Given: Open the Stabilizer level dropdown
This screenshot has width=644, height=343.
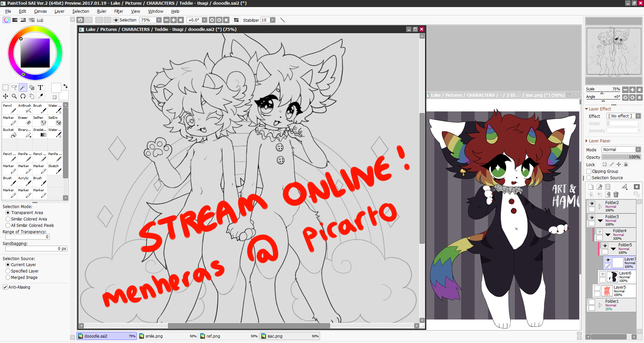Looking at the screenshot, I should click(273, 20).
